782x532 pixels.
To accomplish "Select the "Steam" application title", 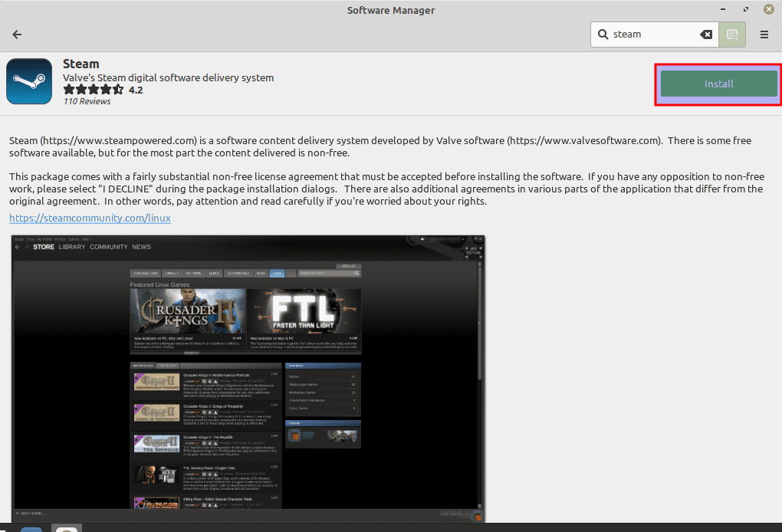I will (80, 64).
